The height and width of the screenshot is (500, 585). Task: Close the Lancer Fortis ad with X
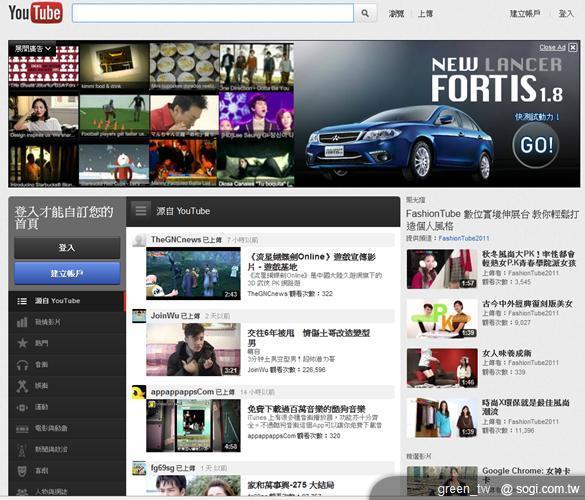[x=573, y=47]
